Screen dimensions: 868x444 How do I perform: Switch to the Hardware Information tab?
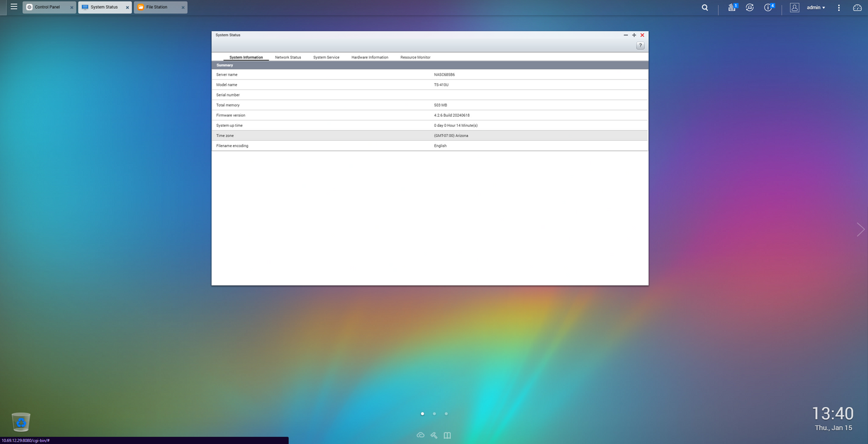point(370,57)
